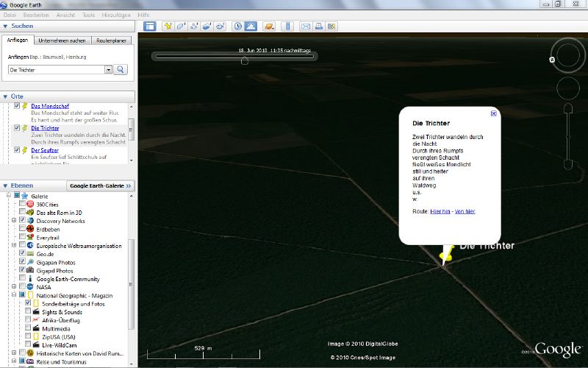Click the Erdbeben layer icon
The width and height of the screenshot is (588, 368).
tap(30, 229)
